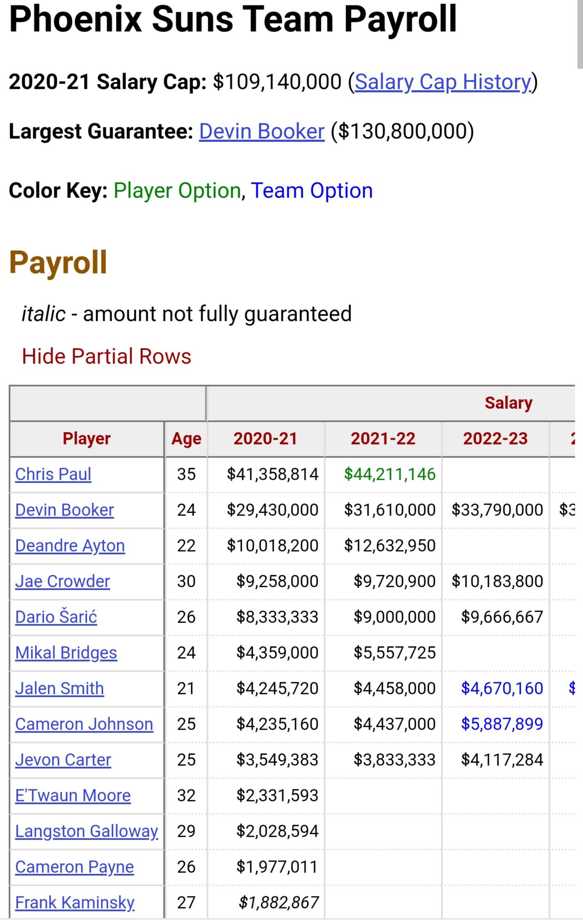The width and height of the screenshot is (583, 924).
Task: Open the Salary Cap History link
Action: [x=443, y=82]
